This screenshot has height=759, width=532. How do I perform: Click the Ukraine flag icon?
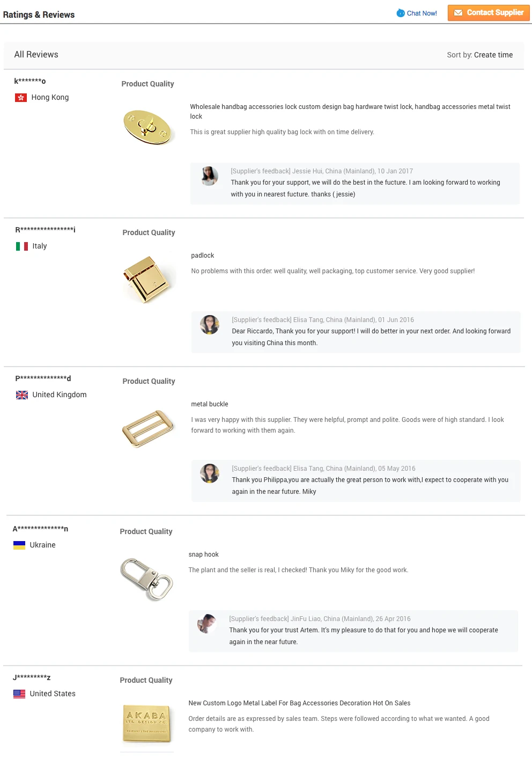(19, 545)
